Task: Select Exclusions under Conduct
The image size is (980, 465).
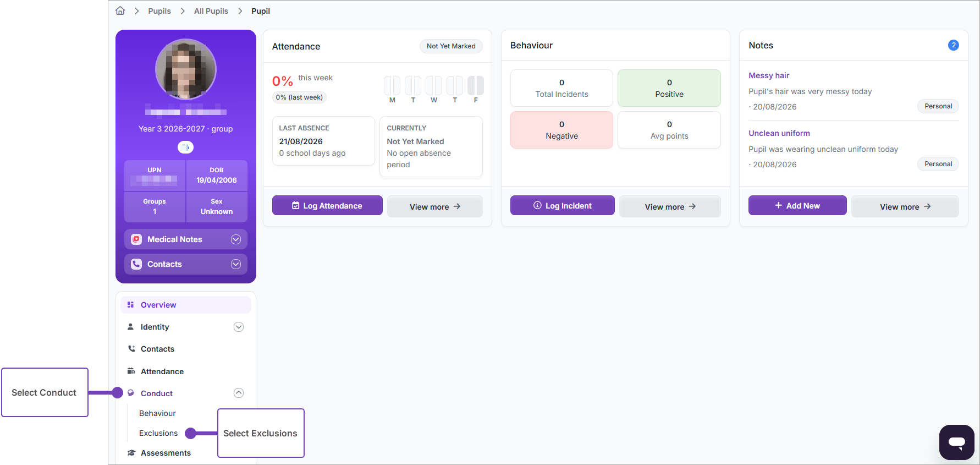Action: 158,433
